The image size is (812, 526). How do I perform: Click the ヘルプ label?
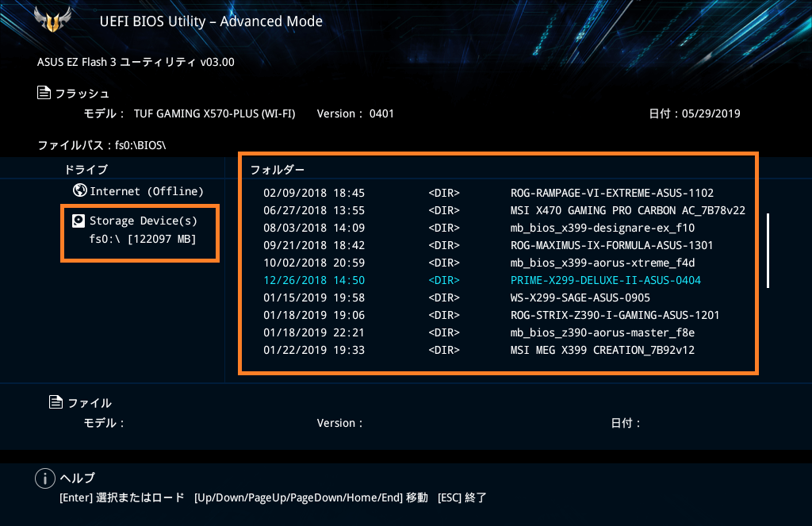[78, 478]
